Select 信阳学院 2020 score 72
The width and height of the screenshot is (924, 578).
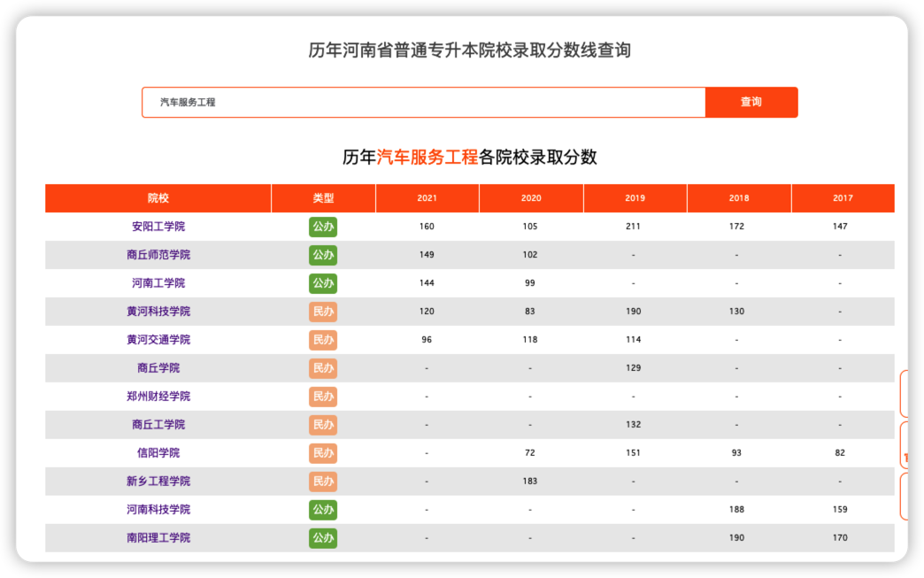point(530,452)
